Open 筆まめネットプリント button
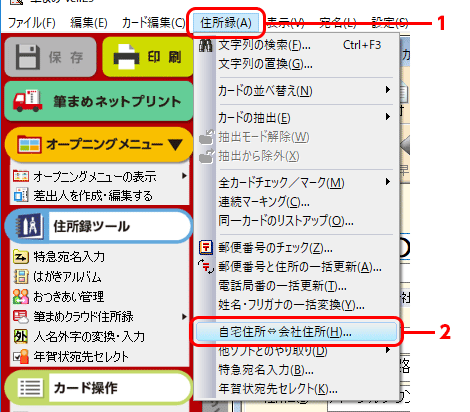The width and height of the screenshot is (470, 412). point(99,101)
